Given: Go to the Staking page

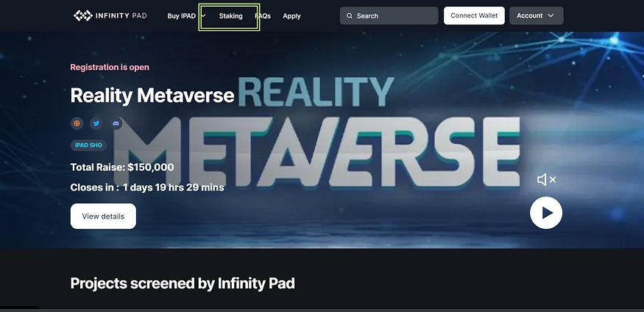Looking at the screenshot, I should [230, 15].
